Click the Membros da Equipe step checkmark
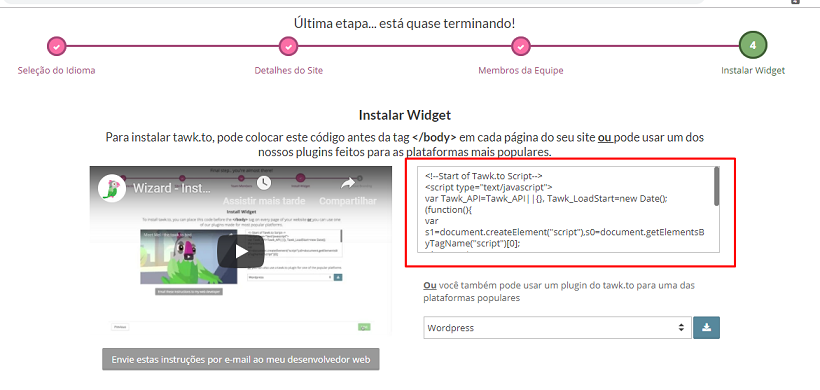 521,46
